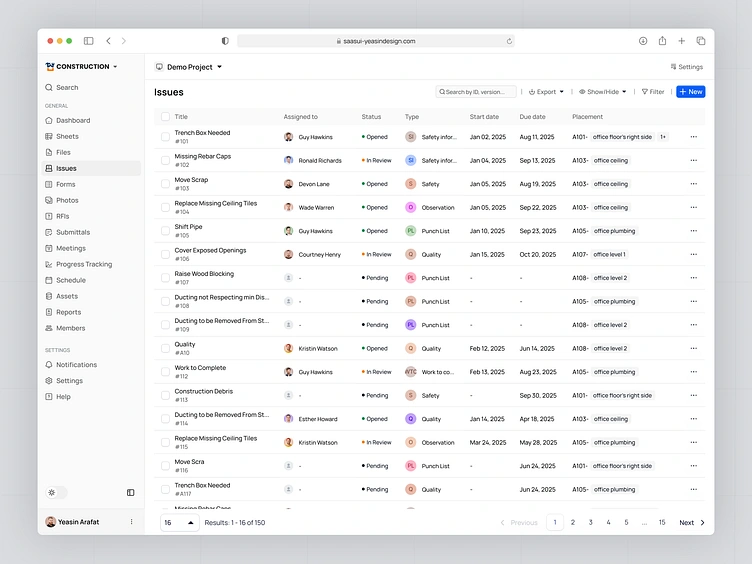Image resolution: width=752 pixels, height=564 pixels.
Task: Click Next page button
Action: pos(692,522)
